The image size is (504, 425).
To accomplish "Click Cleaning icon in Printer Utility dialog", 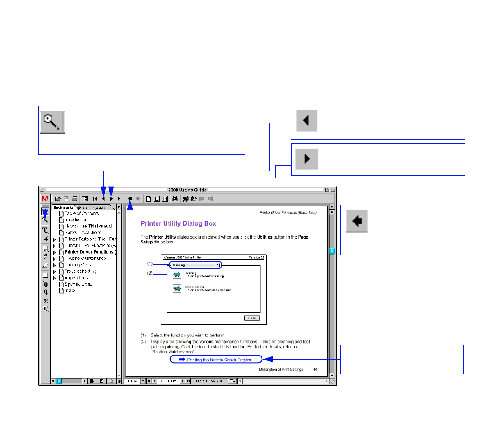I will click(177, 275).
